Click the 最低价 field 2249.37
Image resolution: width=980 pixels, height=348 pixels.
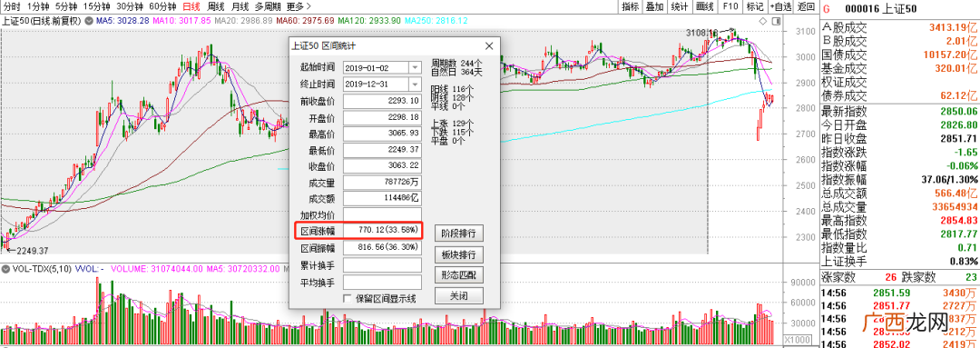[x=383, y=150]
